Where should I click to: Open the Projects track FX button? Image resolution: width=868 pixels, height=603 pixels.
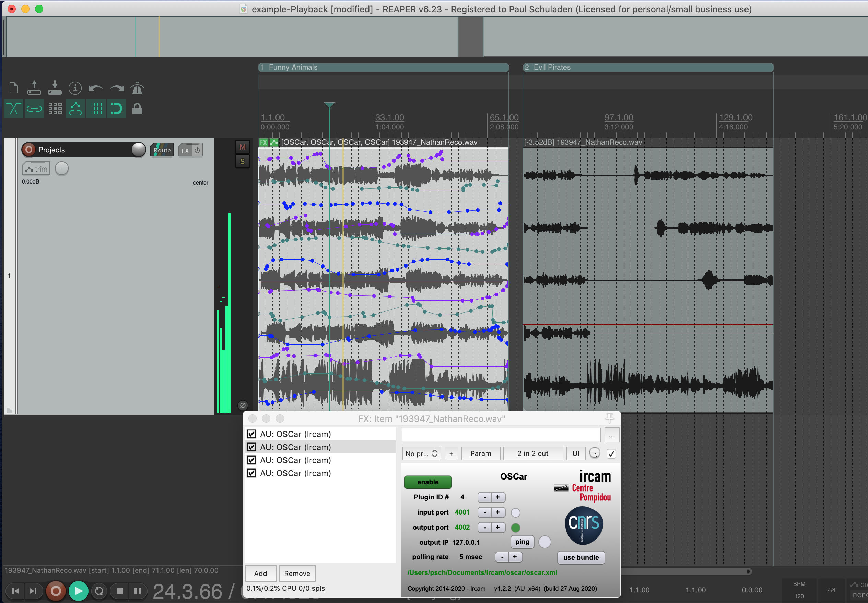[185, 150]
